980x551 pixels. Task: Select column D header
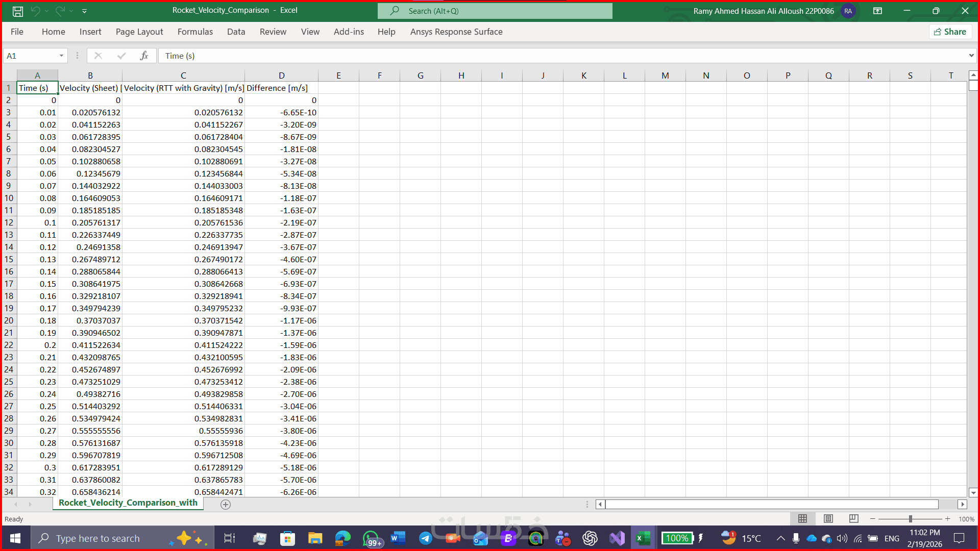(281, 76)
